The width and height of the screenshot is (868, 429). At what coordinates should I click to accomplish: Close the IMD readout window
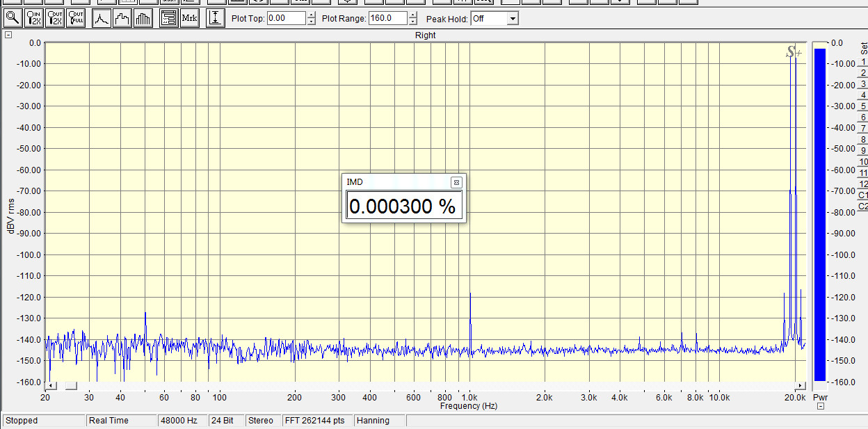point(456,182)
